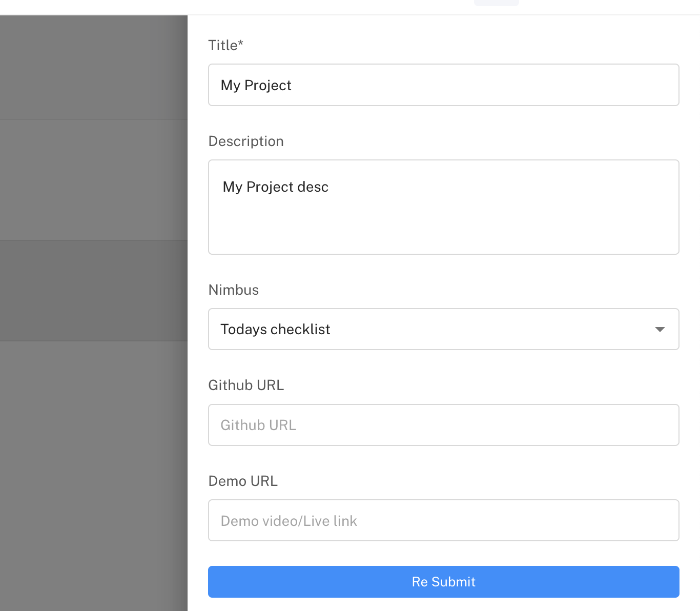Open the Nimbus dropdown

(443, 329)
